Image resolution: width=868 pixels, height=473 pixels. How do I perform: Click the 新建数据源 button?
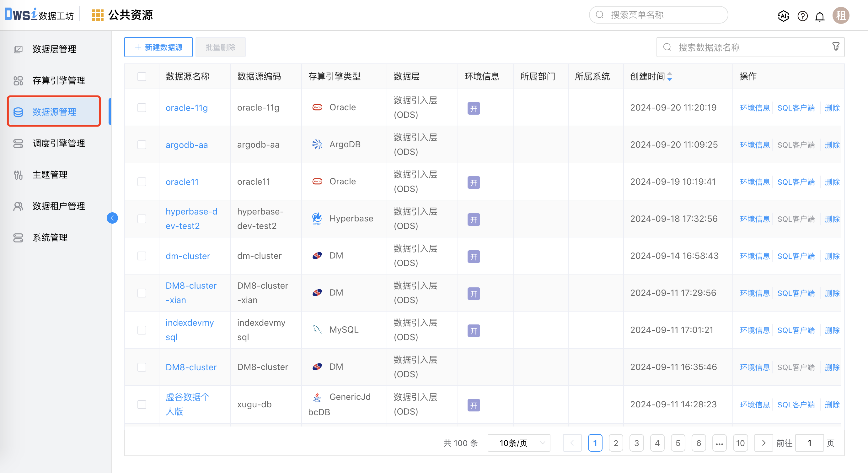coord(158,47)
